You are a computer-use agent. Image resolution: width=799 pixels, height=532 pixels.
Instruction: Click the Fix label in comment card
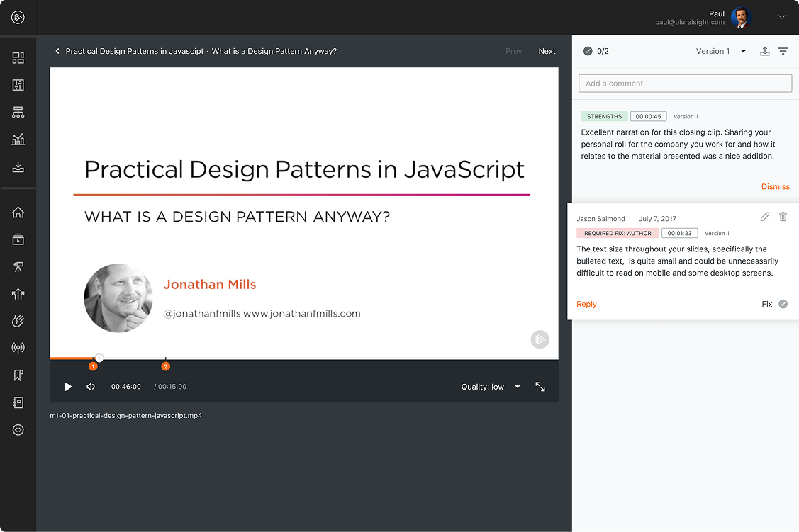767,304
